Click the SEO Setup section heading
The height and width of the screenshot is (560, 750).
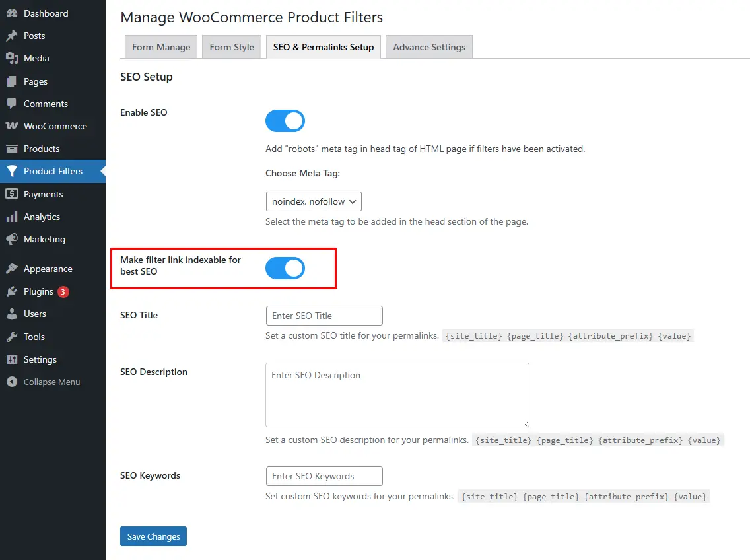(x=147, y=77)
